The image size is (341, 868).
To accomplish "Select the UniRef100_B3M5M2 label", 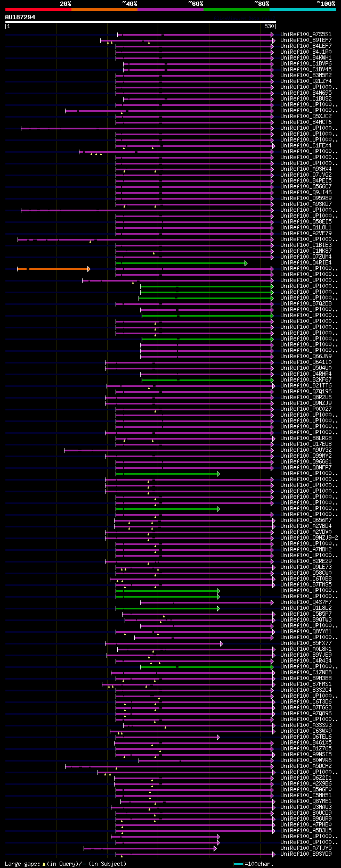I will (x=306, y=76).
